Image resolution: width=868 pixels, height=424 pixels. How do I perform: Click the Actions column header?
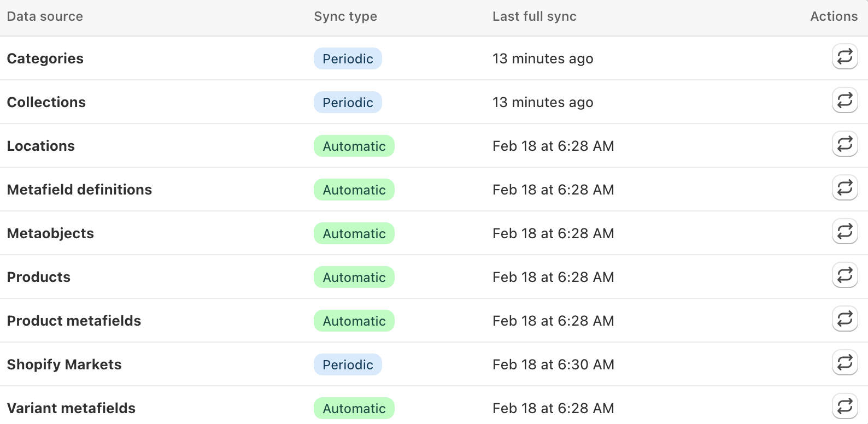pyautogui.click(x=834, y=16)
